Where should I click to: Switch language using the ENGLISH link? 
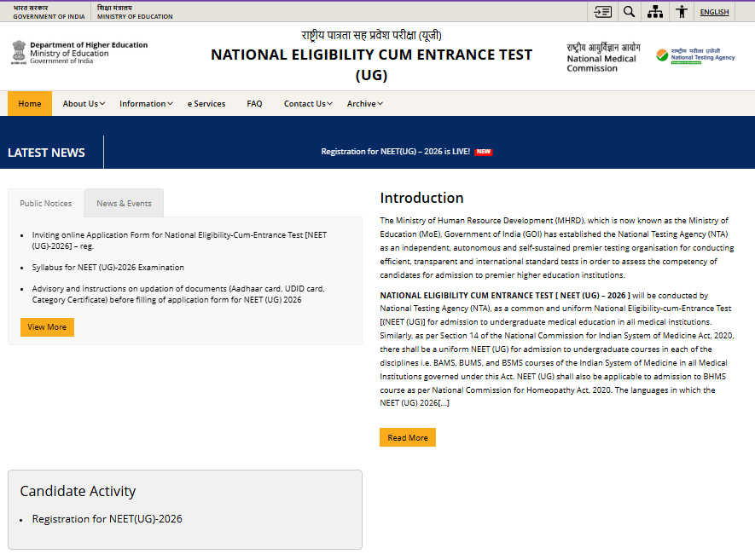pyautogui.click(x=715, y=11)
